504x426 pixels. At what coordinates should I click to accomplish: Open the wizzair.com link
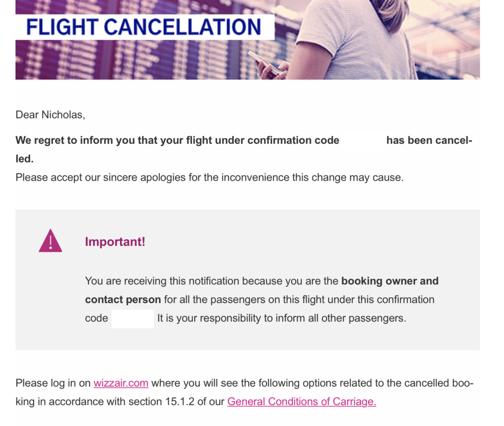[121, 383]
